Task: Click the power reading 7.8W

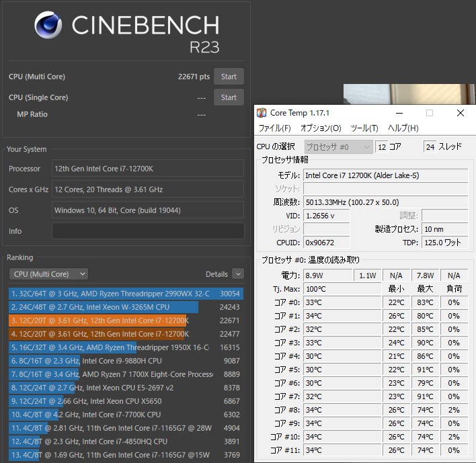Action: pos(425,276)
